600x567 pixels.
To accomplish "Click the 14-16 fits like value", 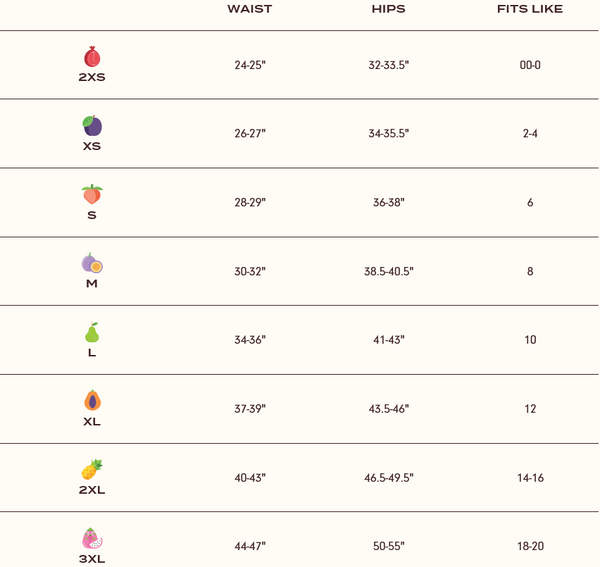I will pos(530,477).
